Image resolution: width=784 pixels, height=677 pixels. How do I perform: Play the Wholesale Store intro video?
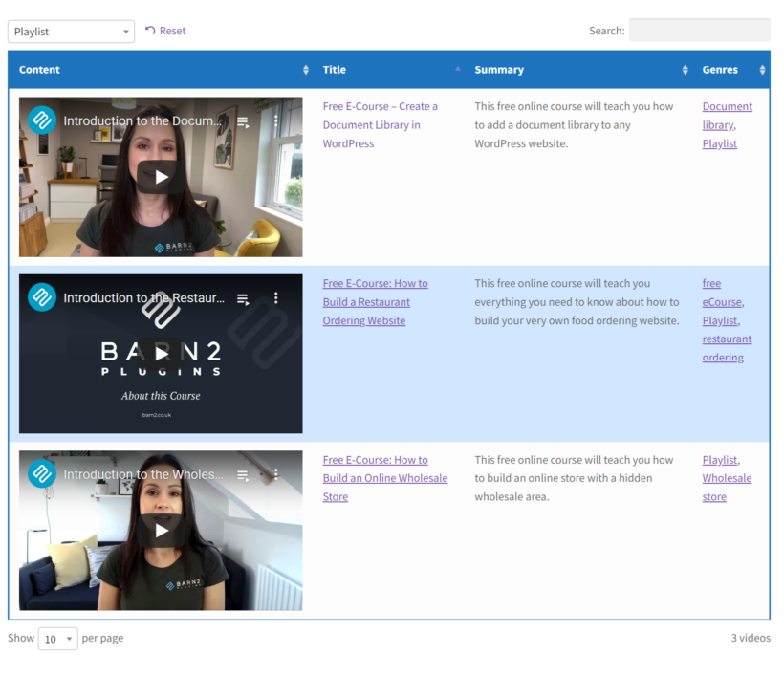161,531
